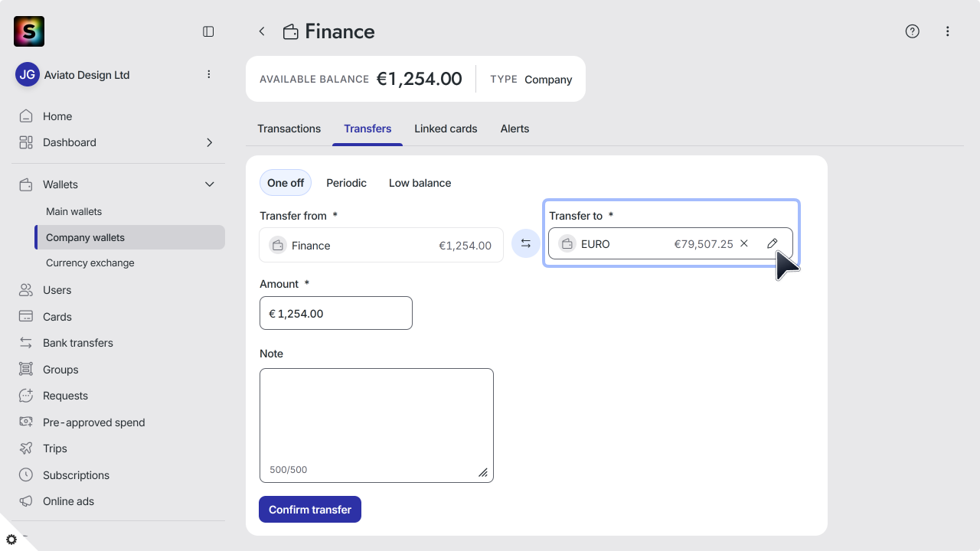This screenshot has height=551, width=980.
Task: Switch to the Linked cards tab
Action: click(x=446, y=129)
